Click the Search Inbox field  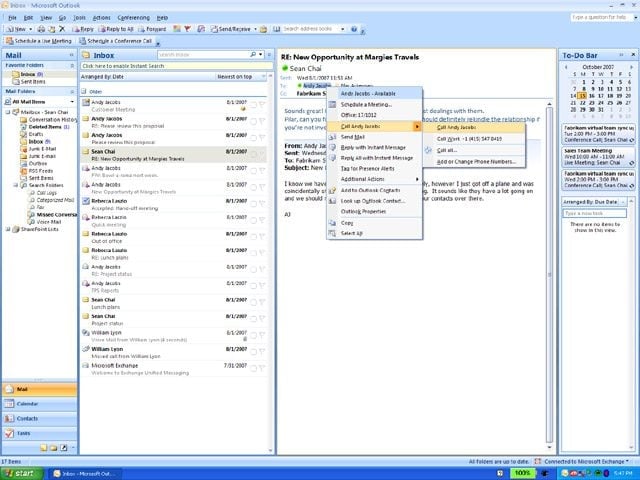(203, 55)
